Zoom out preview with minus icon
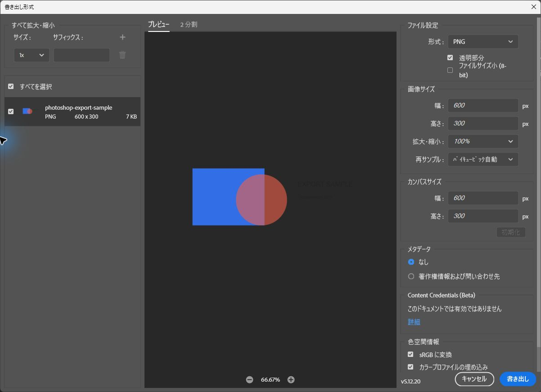 (249, 380)
